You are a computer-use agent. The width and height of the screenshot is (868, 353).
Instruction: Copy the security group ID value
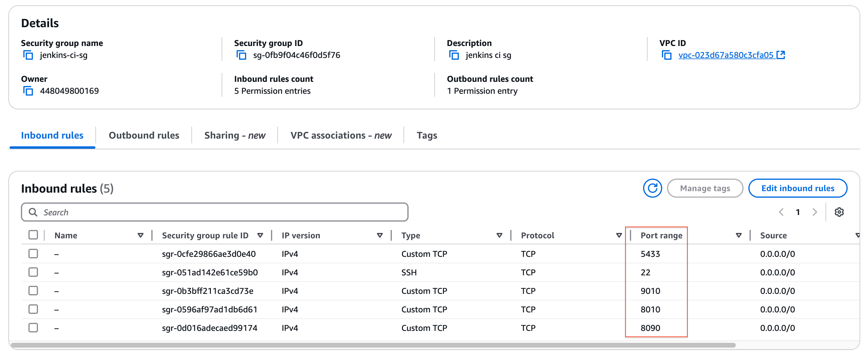coord(241,55)
